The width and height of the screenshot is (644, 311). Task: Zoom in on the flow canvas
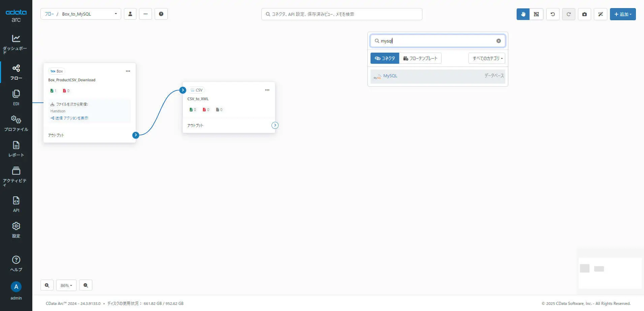(47, 285)
